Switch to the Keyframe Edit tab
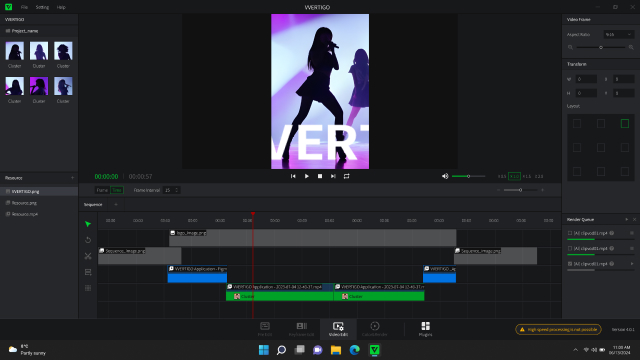 click(302, 329)
